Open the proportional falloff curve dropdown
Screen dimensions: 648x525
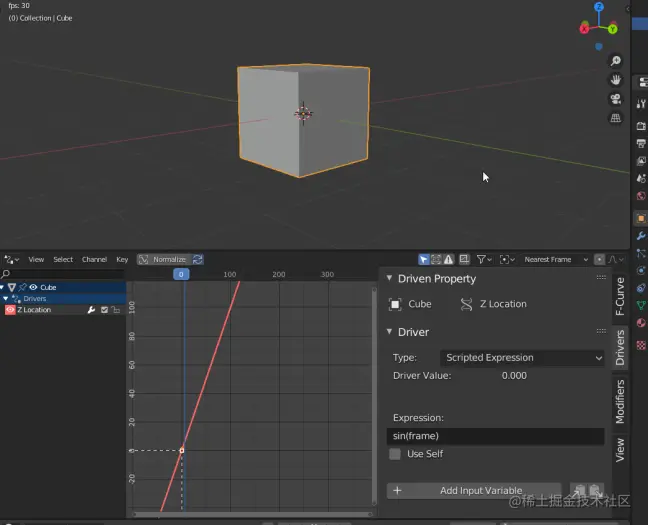pos(616,259)
